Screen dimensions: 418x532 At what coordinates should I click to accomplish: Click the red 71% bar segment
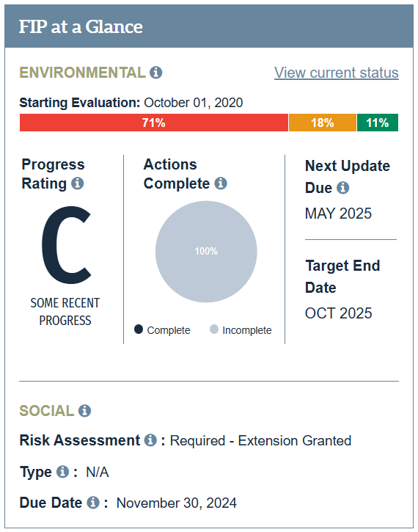coord(154,123)
